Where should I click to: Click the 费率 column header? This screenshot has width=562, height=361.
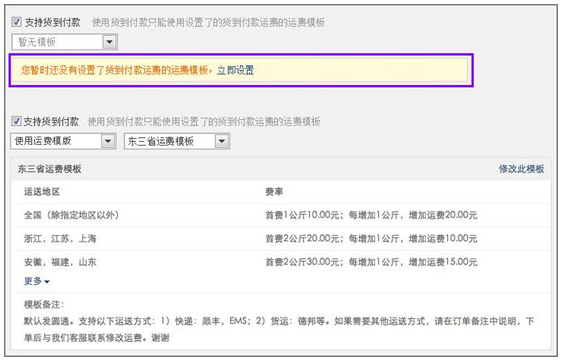pyautogui.click(x=274, y=192)
